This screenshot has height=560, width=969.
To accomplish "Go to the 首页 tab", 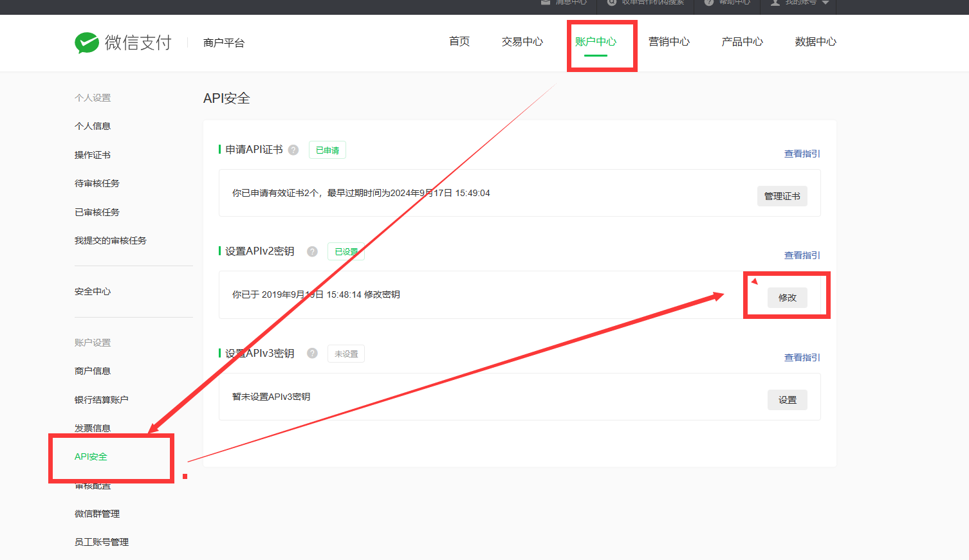I will point(459,42).
